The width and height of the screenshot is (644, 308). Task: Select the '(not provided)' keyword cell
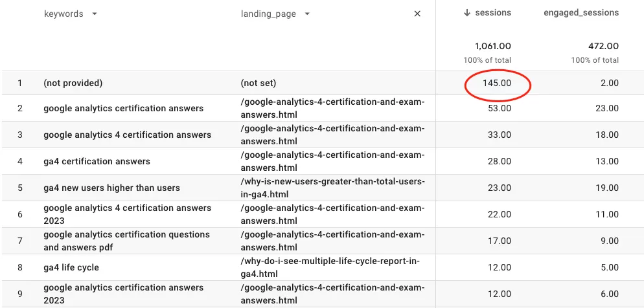point(73,83)
